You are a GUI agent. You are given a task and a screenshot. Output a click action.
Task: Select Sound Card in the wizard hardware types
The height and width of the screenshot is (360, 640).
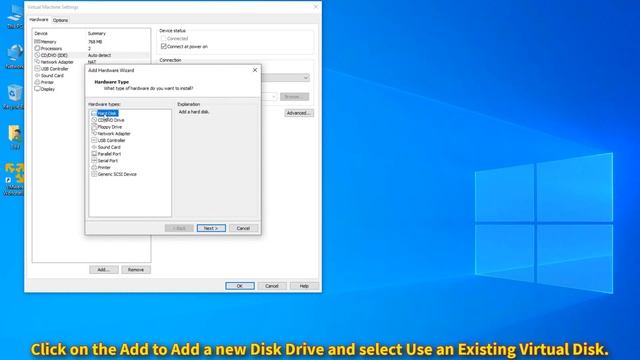click(x=106, y=147)
